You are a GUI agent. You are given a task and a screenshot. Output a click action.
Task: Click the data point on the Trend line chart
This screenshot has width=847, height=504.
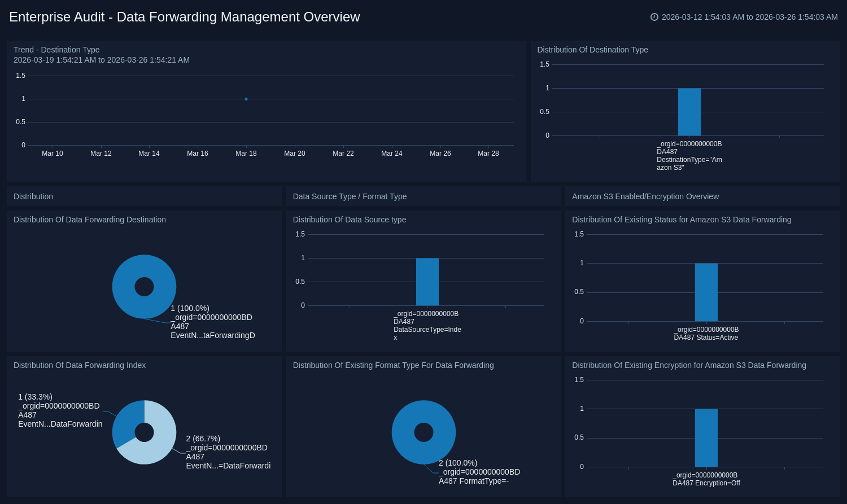coord(246,99)
